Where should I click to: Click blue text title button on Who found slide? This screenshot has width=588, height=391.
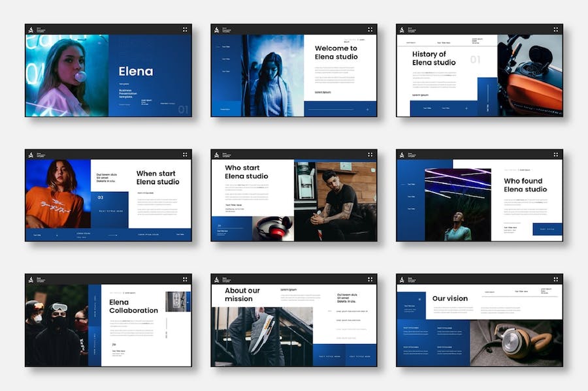click(x=547, y=229)
